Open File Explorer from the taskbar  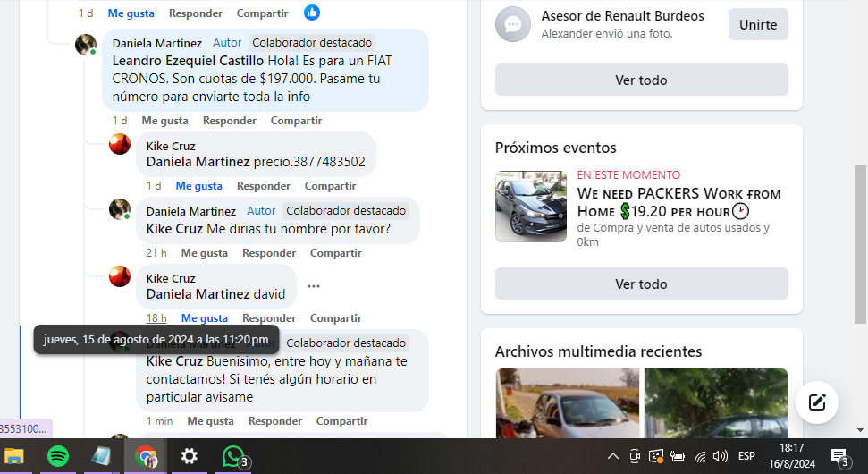(14, 457)
